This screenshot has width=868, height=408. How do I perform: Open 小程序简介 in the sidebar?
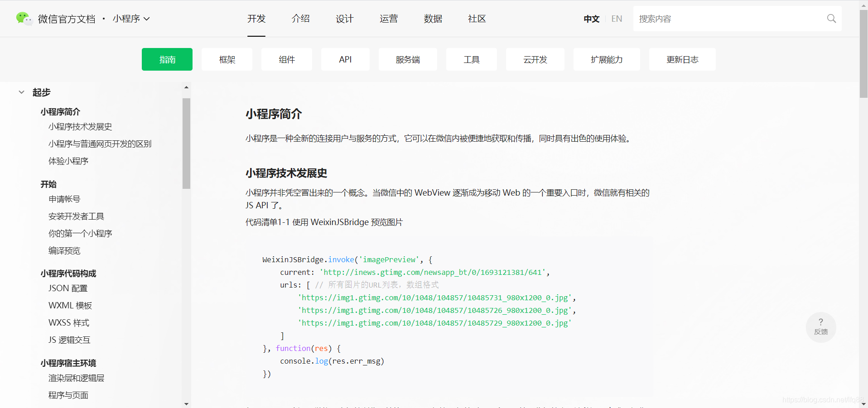click(x=60, y=111)
